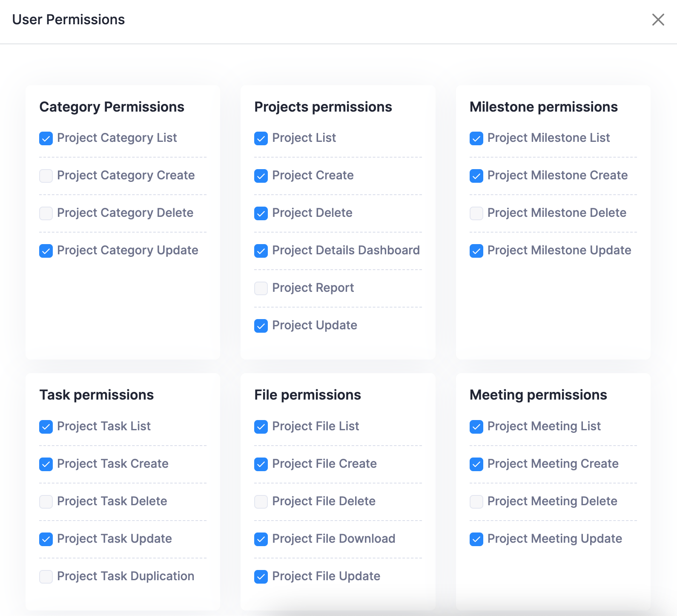677x616 pixels.
Task: Uncheck Project Task List permission
Action: click(x=46, y=427)
